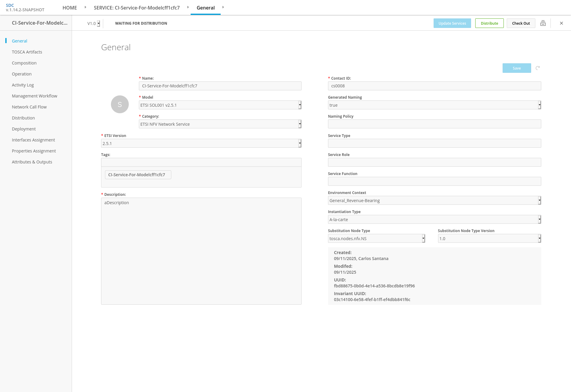The width and height of the screenshot is (571, 392).
Task: Click the Service Role field
Action: click(x=434, y=162)
